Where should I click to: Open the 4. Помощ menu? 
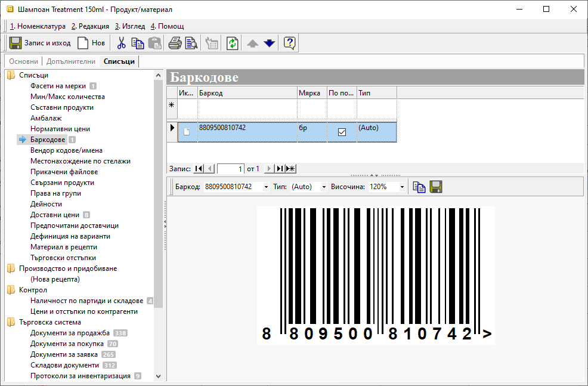click(167, 26)
